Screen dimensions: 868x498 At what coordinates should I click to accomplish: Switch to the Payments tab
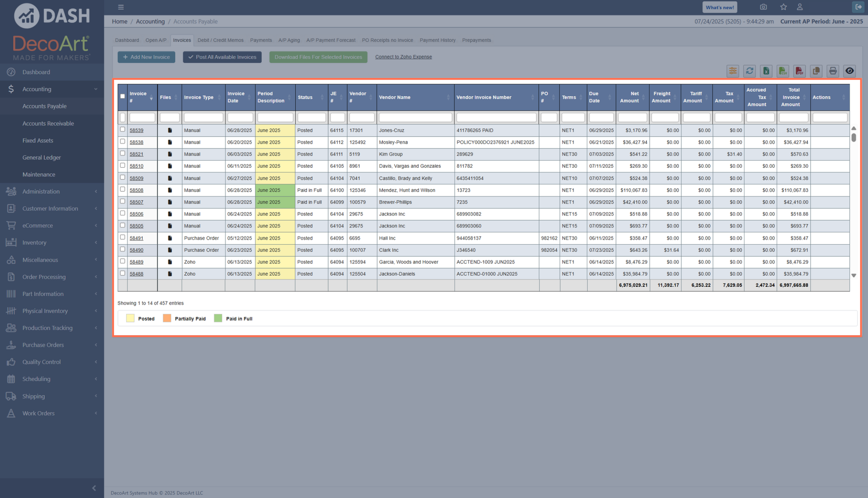tap(261, 40)
